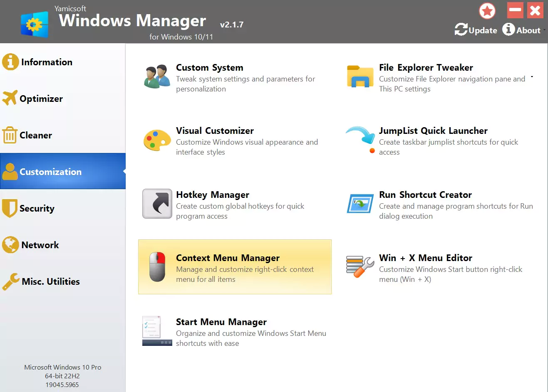The height and width of the screenshot is (392, 548).
Task: Click the Security shield icon
Action: pyautogui.click(x=10, y=208)
